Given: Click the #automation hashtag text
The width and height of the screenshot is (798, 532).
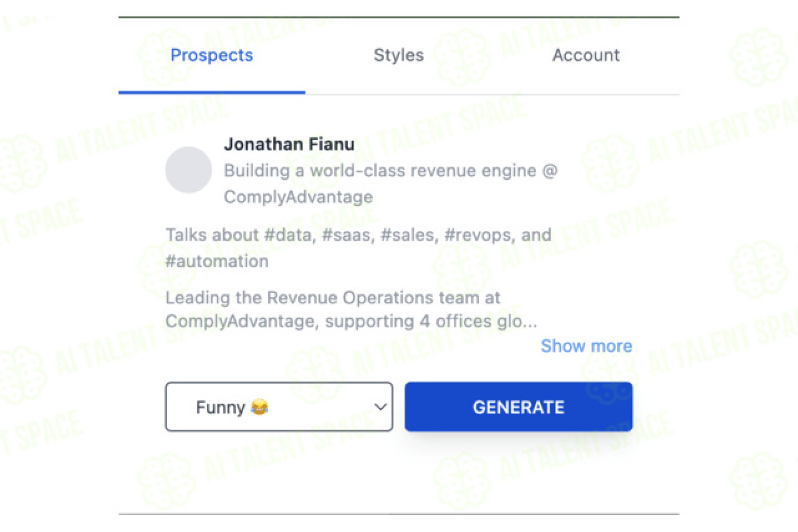Looking at the screenshot, I should (217, 261).
